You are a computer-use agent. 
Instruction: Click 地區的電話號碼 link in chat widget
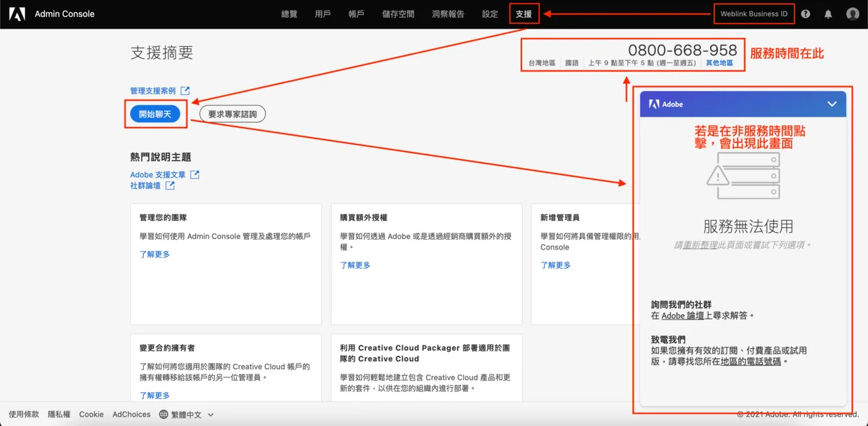(751, 362)
